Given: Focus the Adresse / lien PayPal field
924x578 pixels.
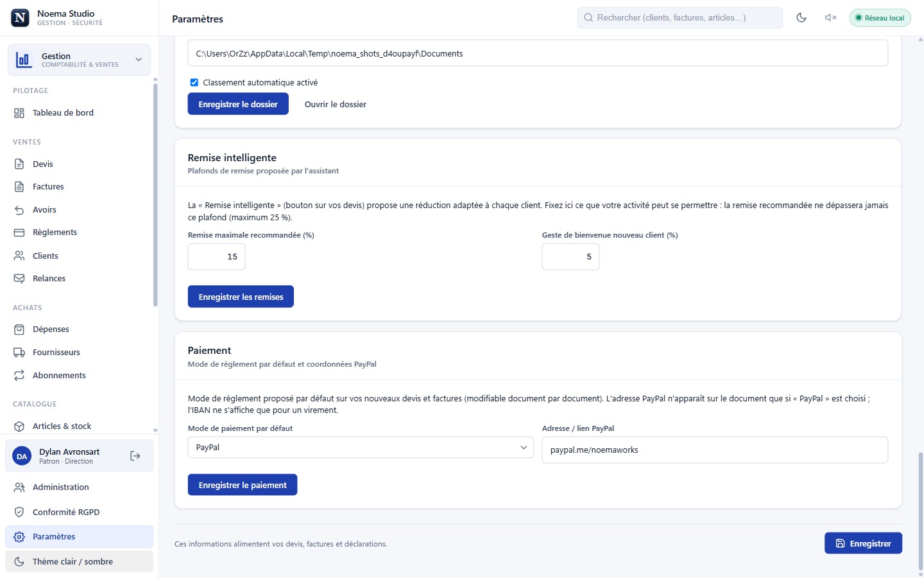Looking at the screenshot, I should pyautogui.click(x=715, y=450).
